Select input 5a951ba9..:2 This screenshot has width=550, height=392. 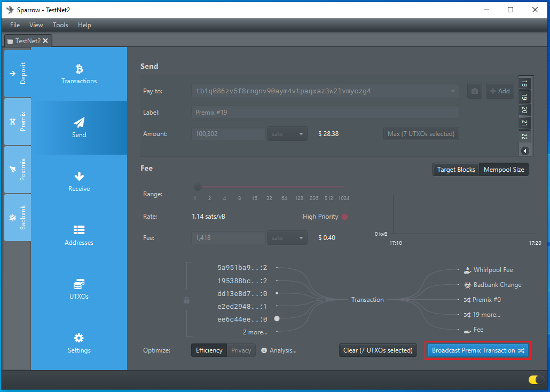tap(242, 268)
